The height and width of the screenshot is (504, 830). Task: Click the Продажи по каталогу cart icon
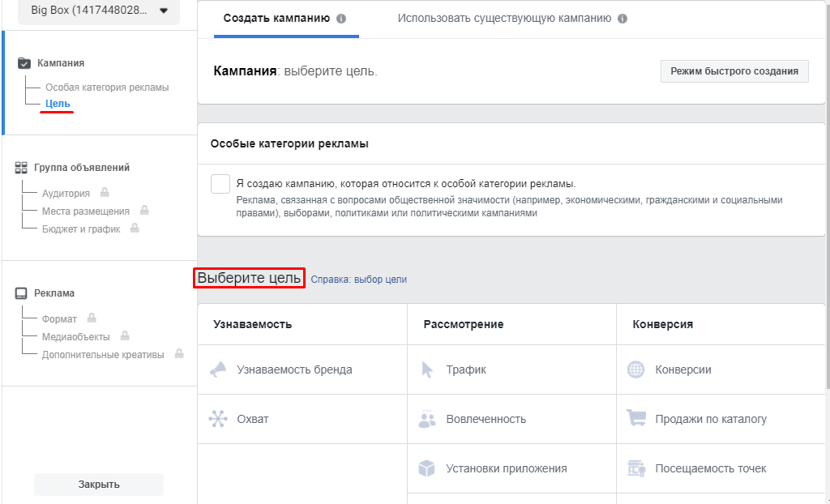637,419
